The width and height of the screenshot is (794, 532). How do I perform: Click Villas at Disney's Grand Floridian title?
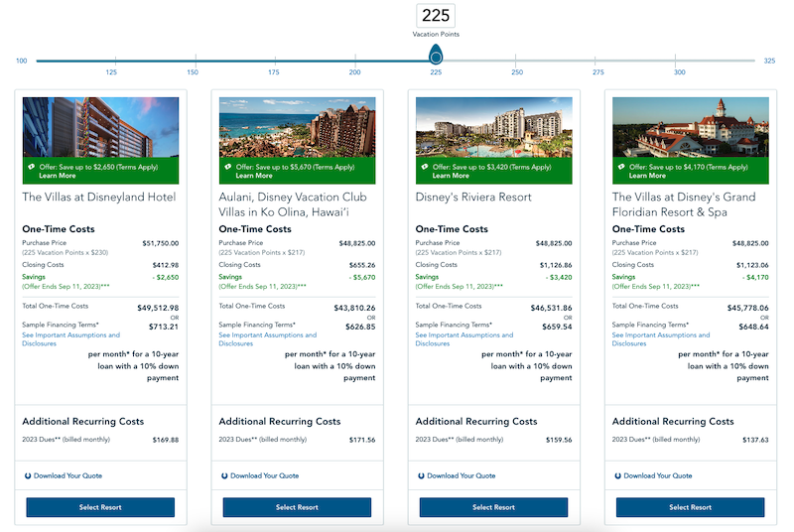point(684,204)
